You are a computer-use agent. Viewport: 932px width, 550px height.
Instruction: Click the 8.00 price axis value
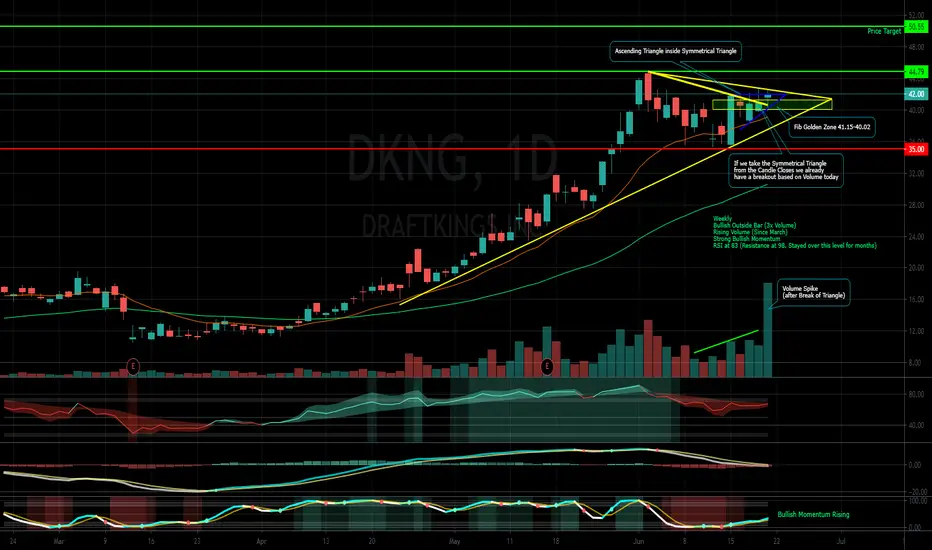click(915, 363)
